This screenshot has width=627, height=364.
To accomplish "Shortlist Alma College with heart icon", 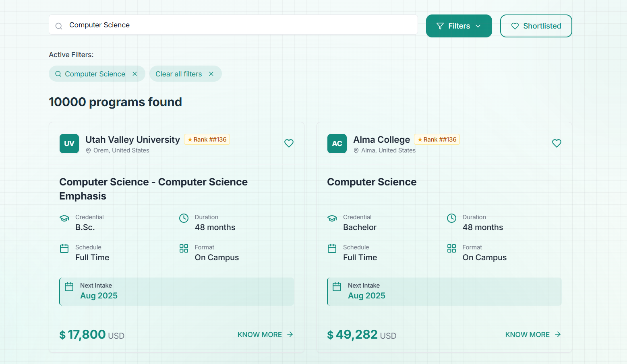I will 557,143.
